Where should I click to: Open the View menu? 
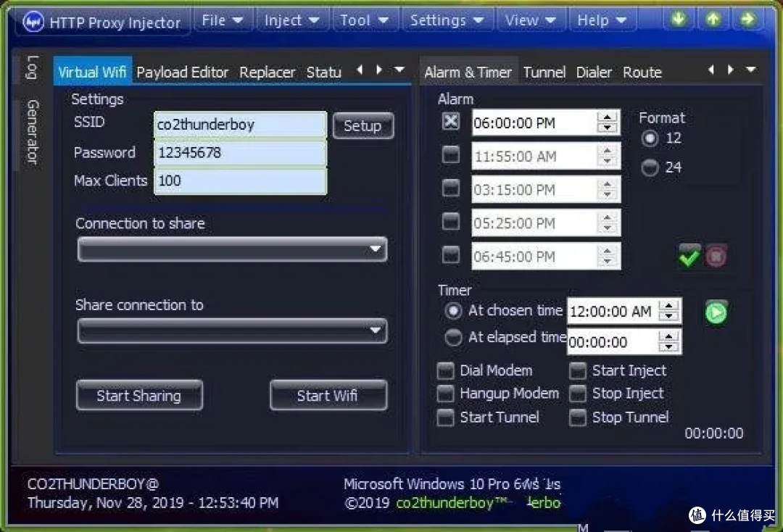point(530,20)
